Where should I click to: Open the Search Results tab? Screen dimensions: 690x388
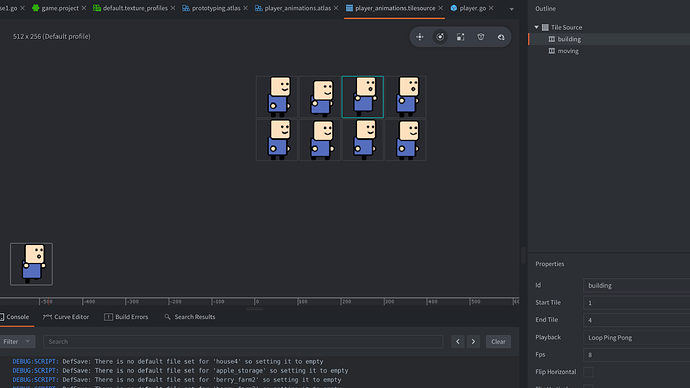[x=190, y=317]
